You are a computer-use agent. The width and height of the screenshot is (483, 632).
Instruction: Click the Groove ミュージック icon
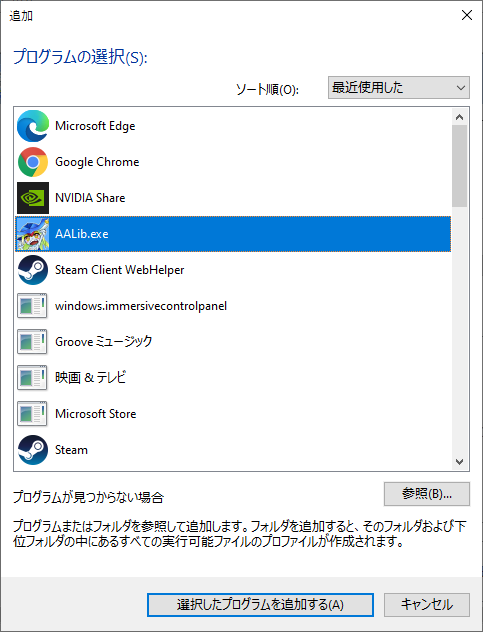coord(33,342)
